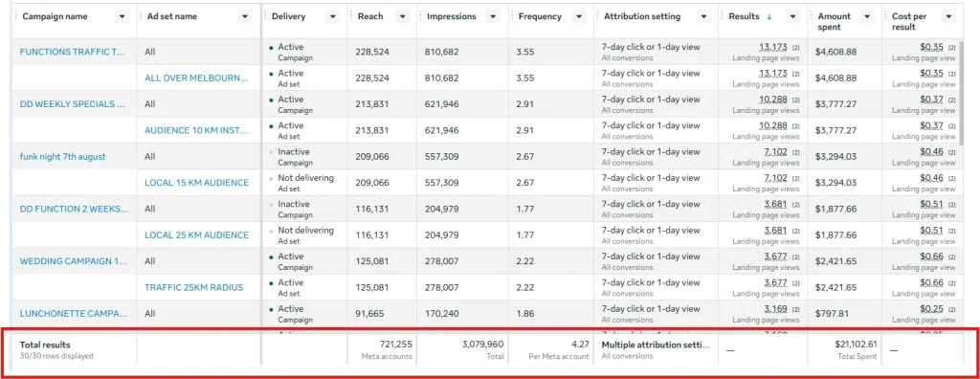Click 3,169 results in LUNCHONETTE campaign row
The width and height of the screenshot is (980, 379).
click(x=775, y=309)
